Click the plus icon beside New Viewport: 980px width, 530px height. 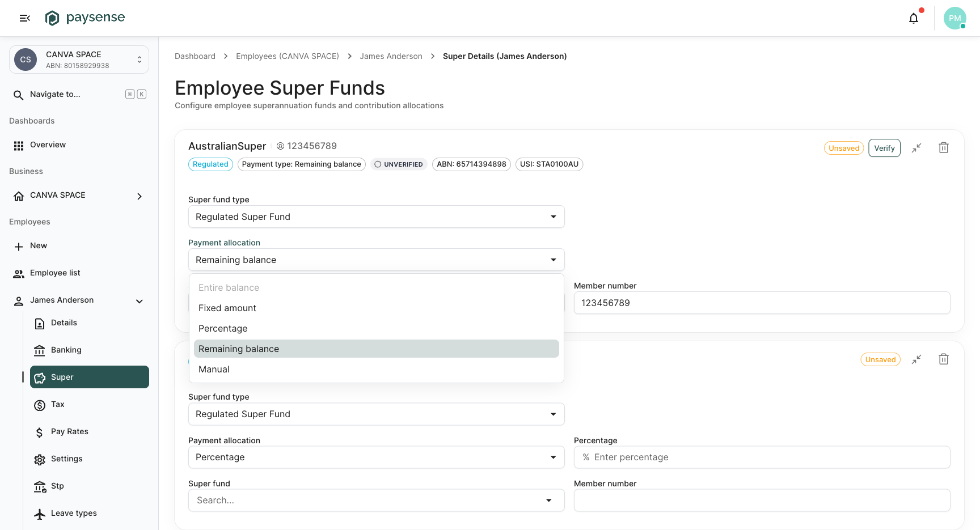[x=19, y=247]
